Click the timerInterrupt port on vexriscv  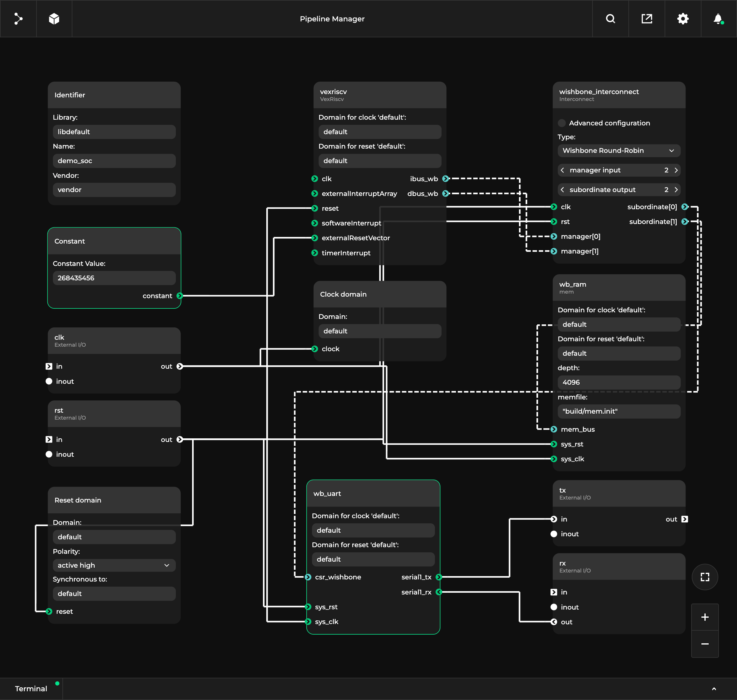[x=315, y=253]
